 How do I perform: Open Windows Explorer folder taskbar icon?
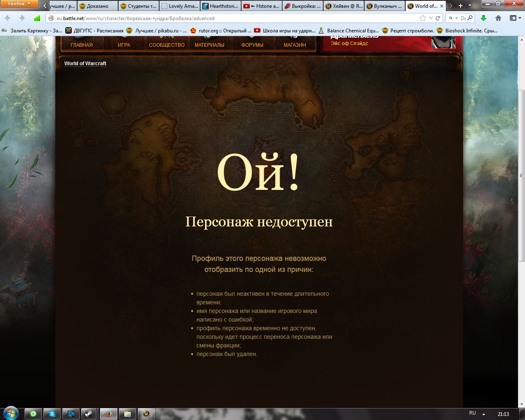[128, 414]
